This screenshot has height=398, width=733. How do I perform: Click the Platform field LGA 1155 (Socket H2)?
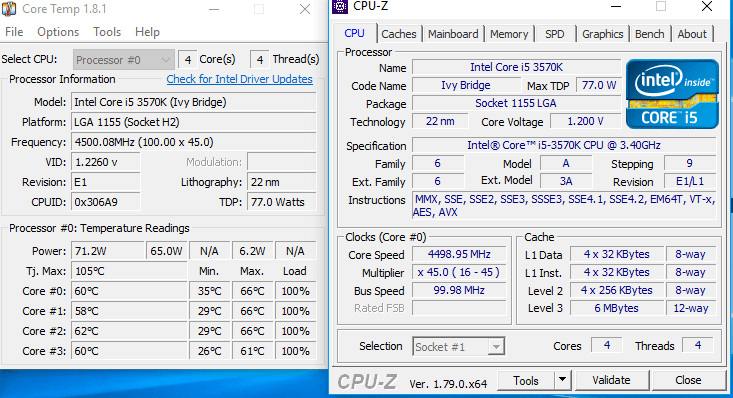click(x=194, y=122)
